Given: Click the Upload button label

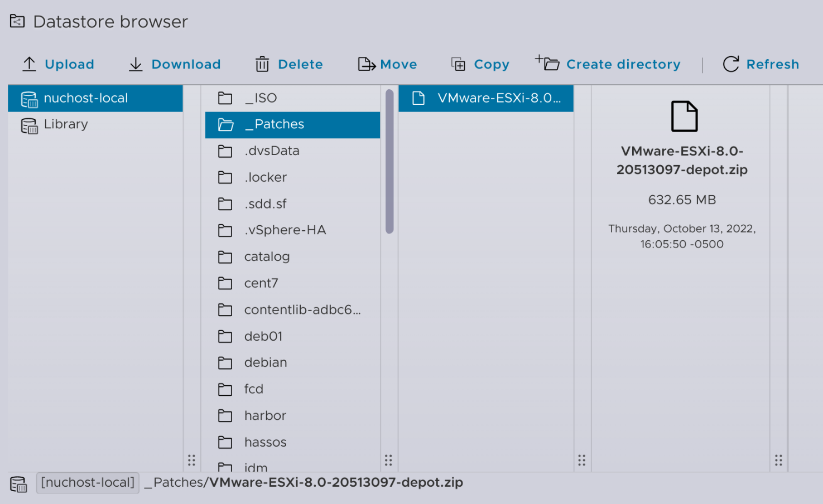Looking at the screenshot, I should 69,65.
